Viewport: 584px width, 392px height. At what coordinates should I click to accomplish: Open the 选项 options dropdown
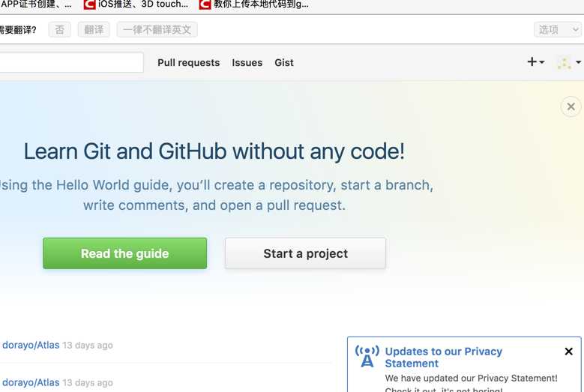tap(558, 29)
